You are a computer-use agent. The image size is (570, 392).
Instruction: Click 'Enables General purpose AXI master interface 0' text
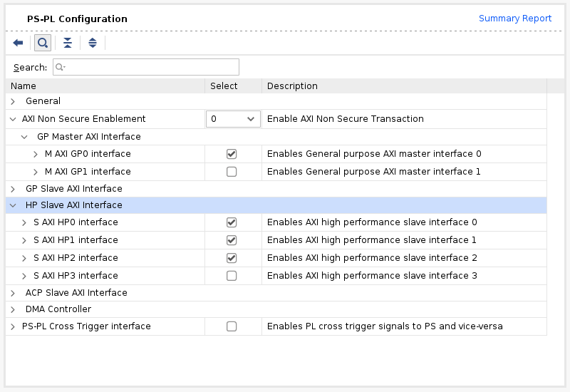coord(374,153)
